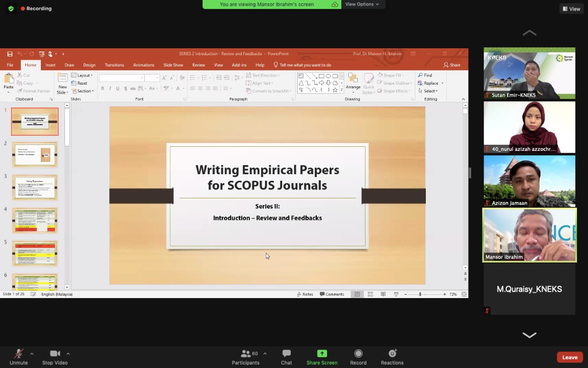Toggle Underline formatting in Font group
588x368 pixels.
click(118, 88)
